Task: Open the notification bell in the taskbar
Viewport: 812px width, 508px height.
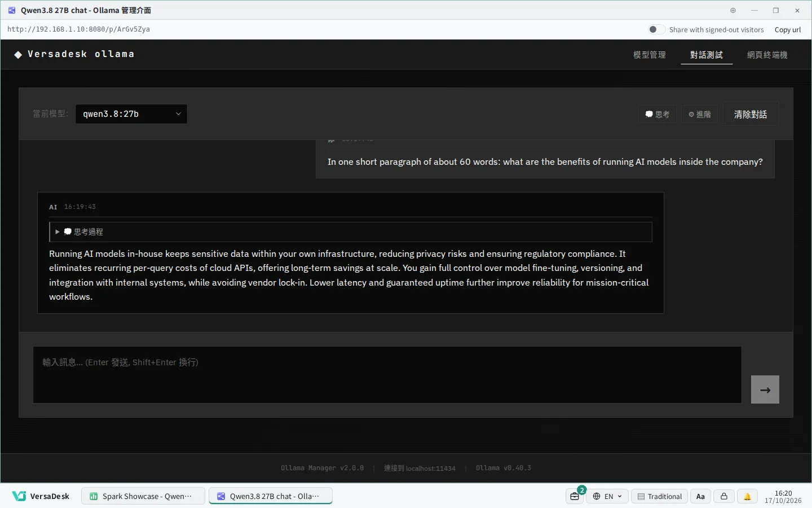Action: coord(747,496)
